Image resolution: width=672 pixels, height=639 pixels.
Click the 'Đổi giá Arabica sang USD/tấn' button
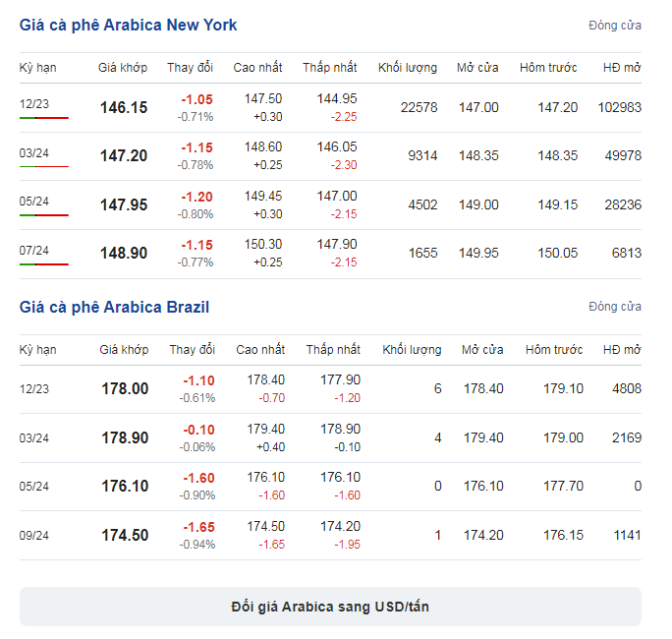click(330, 607)
